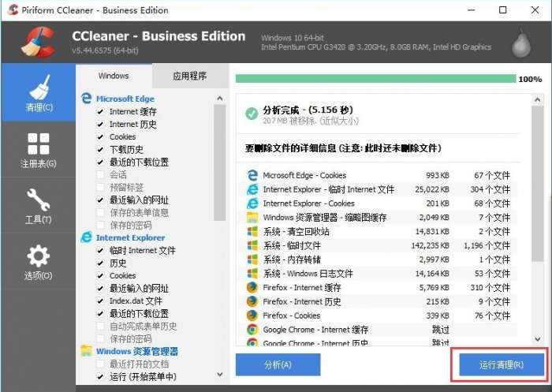Click the Firefox icon beside Firefox - Internet 历史

click(252, 301)
